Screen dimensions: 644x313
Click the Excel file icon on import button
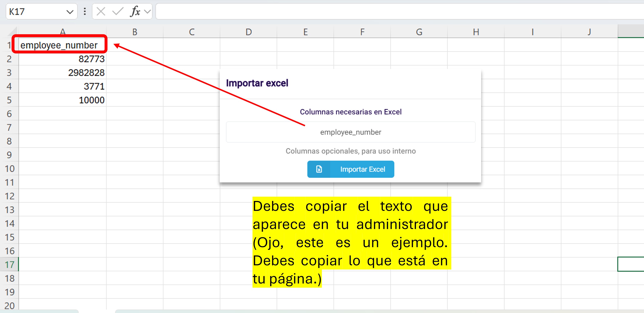point(319,169)
